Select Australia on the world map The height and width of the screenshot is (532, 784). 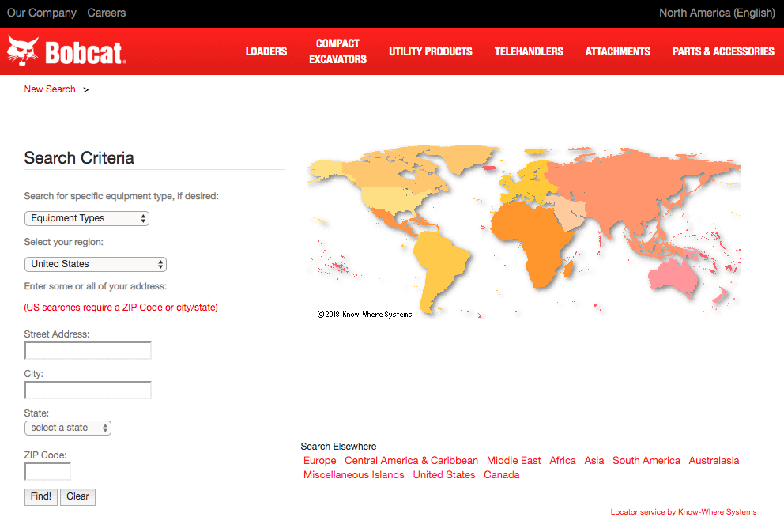673,277
